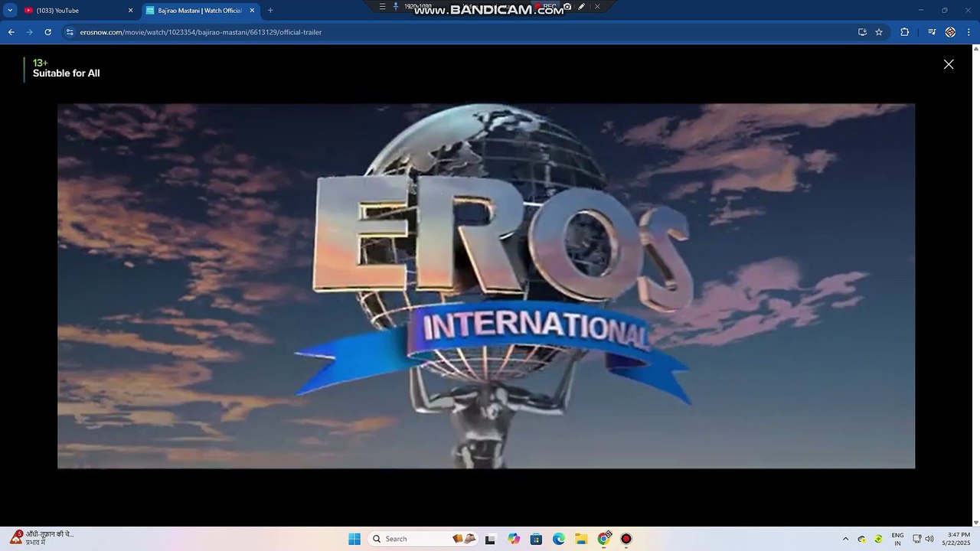Screen dimensions: 980x551
Task: Click the page scrollbar down arrow
Action: pyautogui.click(x=975, y=522)
